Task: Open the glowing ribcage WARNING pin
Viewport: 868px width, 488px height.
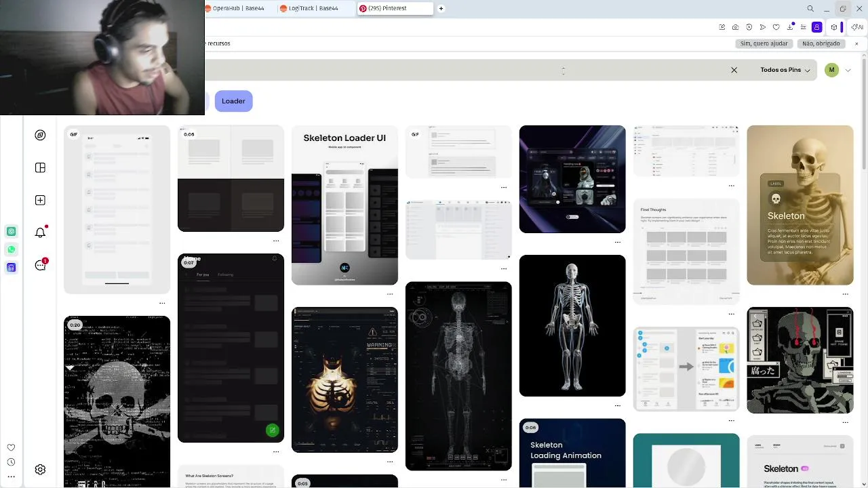Action: 344,380
